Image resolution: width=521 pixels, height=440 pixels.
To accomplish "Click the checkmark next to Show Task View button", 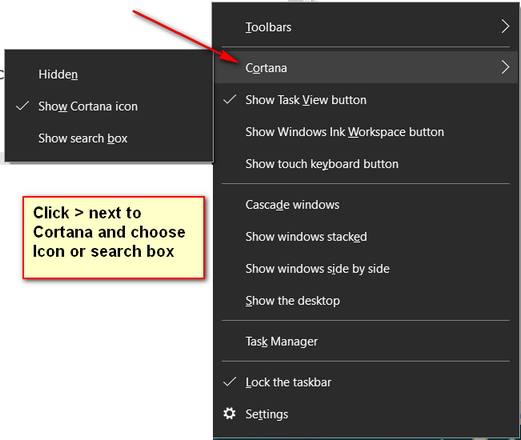I will pyautogui.click(x=230, y=100).
